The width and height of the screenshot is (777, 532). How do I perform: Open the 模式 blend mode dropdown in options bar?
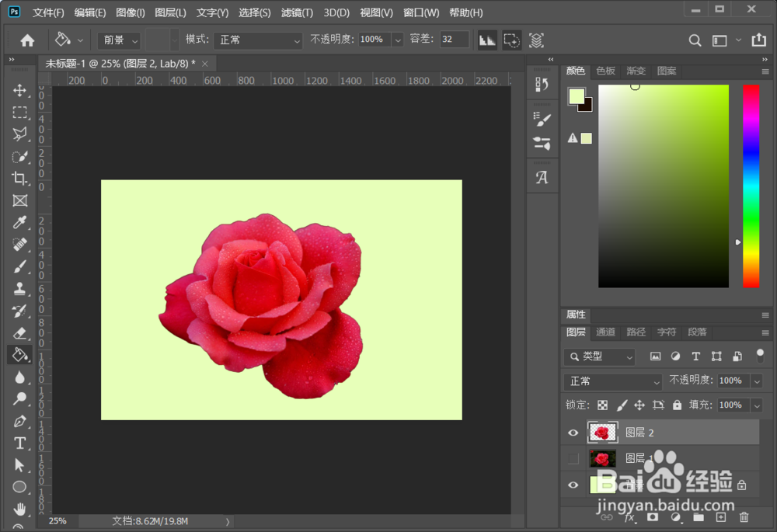click(258, 40)
